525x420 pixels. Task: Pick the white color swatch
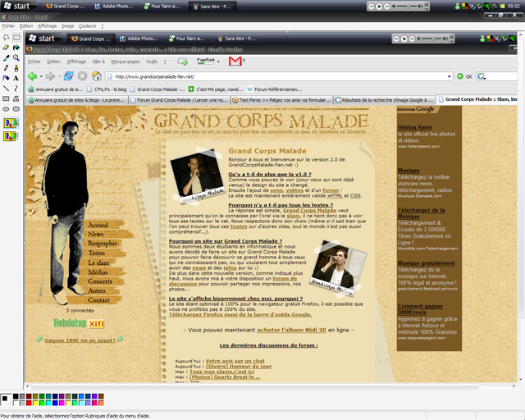pos(16,403)
